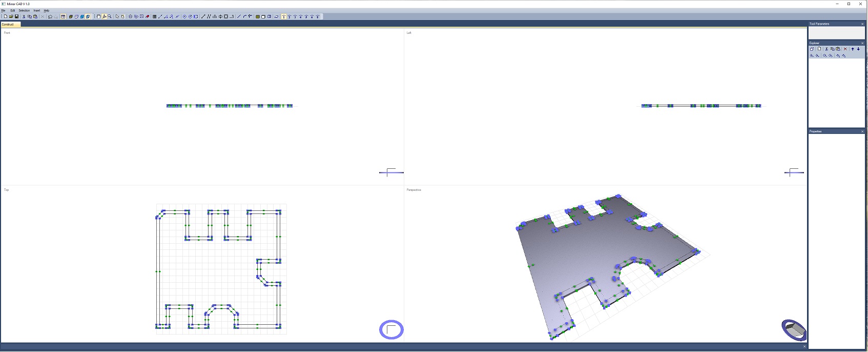The image size is (868, 352).
Task: Click the Explorer panel cube icon
Action: pos(812,49)
